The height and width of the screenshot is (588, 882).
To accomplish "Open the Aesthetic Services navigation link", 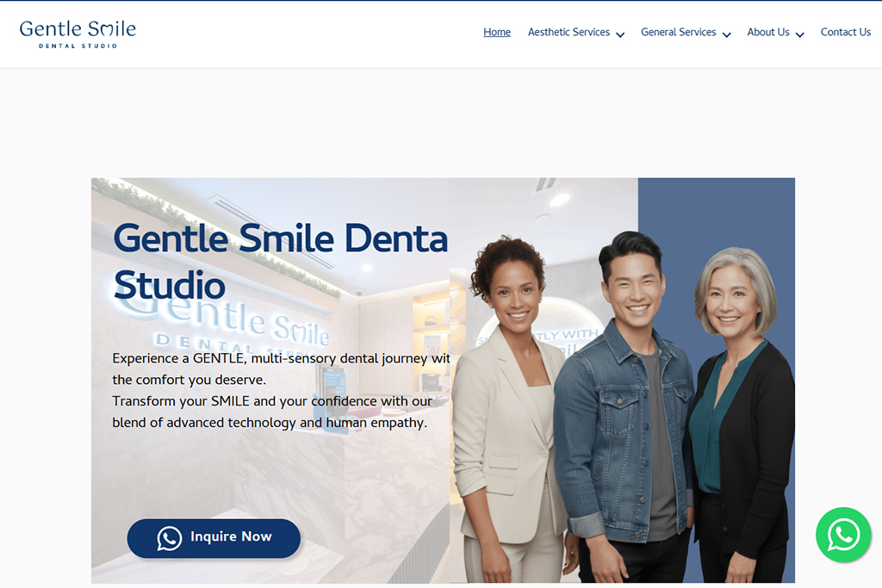I will (x=569, y=32).
